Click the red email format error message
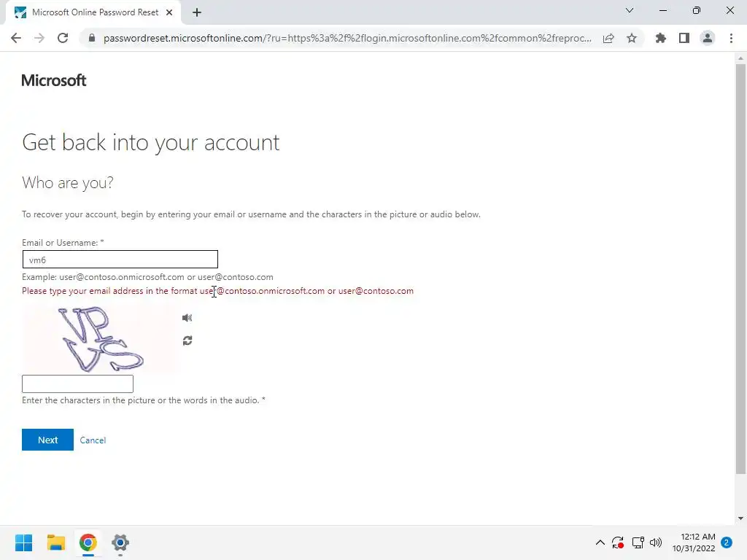Viewport: 747px width, 560px height. pos(217,291)
